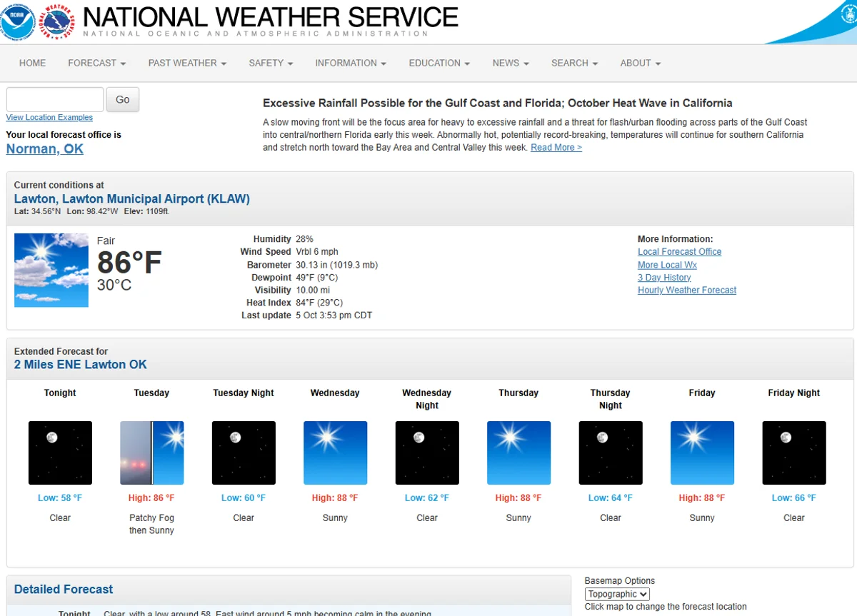Click the location search input field

[x=55, y=99]
